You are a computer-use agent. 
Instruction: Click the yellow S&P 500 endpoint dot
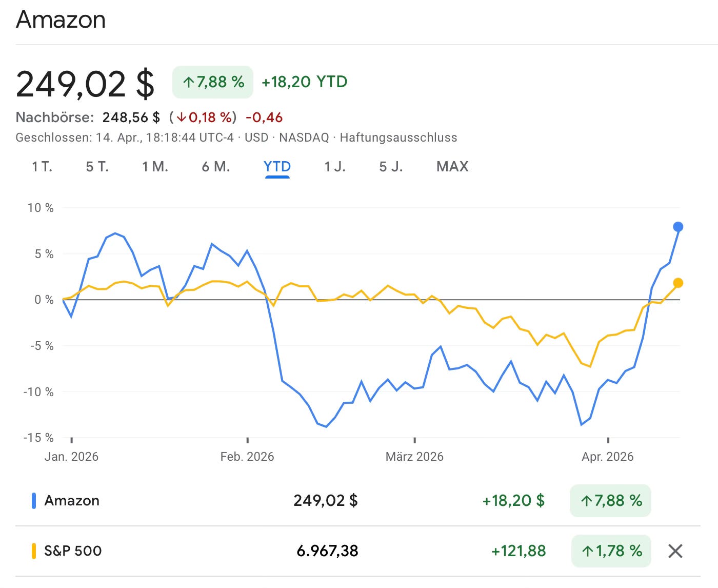click(678, 283)
